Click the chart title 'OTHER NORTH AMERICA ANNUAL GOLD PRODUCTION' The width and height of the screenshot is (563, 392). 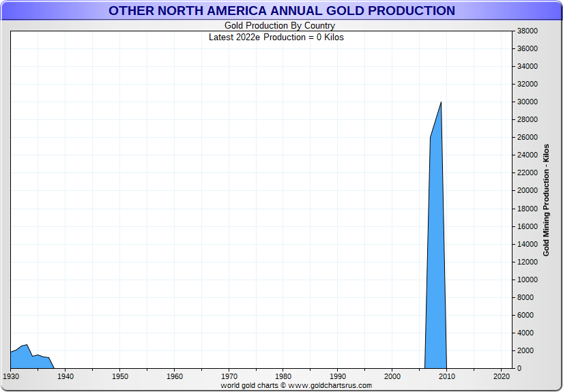(282, 11)
